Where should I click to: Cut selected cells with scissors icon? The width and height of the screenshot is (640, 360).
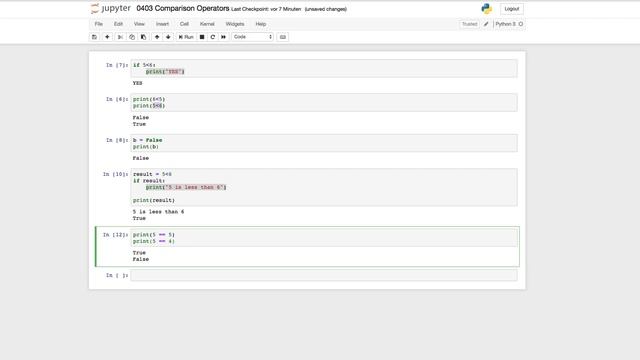120,37
